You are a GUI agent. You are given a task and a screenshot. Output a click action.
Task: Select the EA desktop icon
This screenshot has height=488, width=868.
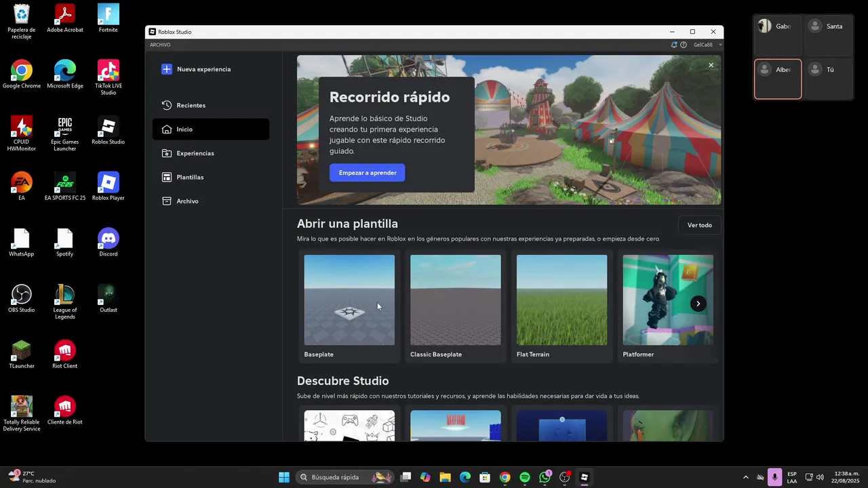click(x=22, y=186)
